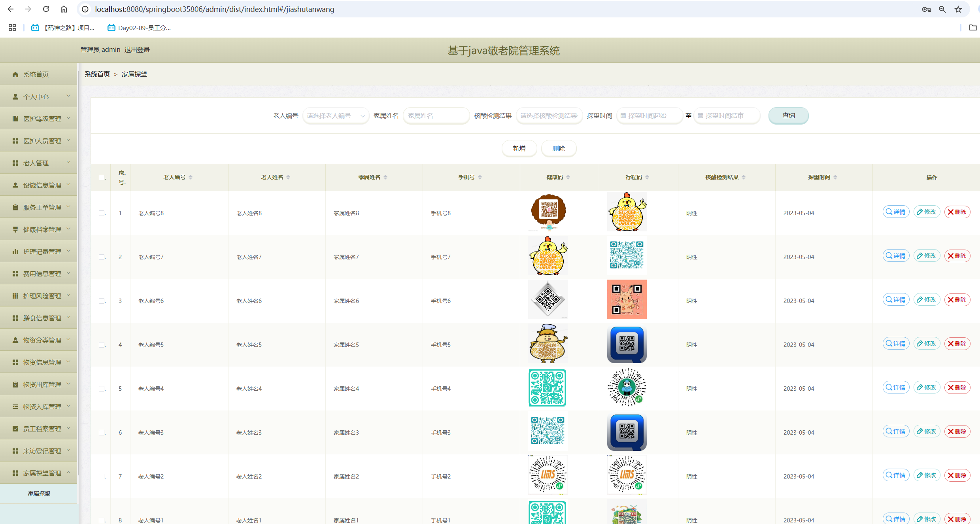Expand 健康档案管理 sidebar menu
Image resolution: width=980 pixels, height=524 pixels.
point(39,229)
